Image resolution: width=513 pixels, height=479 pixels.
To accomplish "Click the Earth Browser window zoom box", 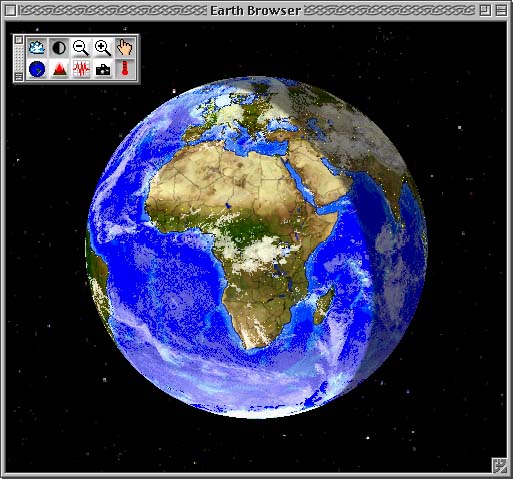I will (485, 11).
